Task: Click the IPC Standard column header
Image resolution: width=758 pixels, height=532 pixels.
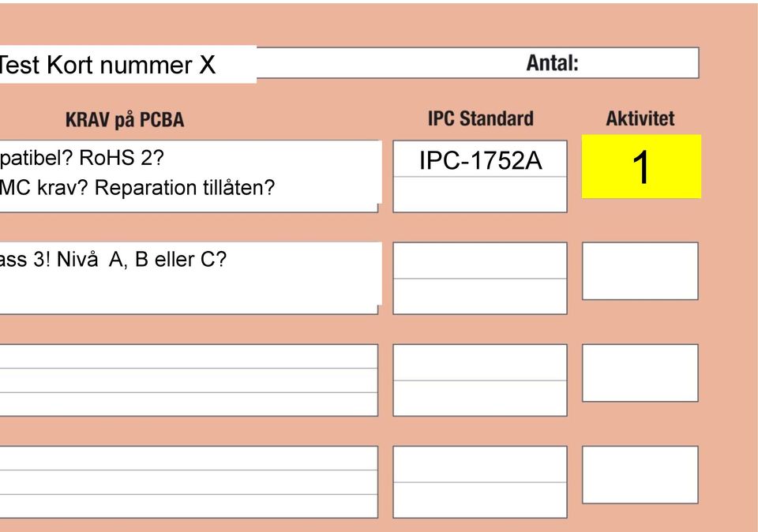Action: coord(481,118)
